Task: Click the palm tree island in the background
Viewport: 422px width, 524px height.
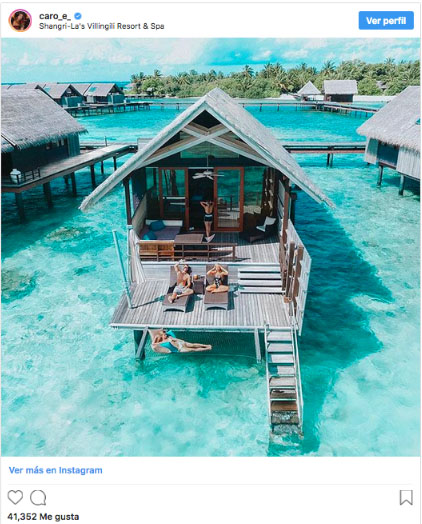Action: 274,79
